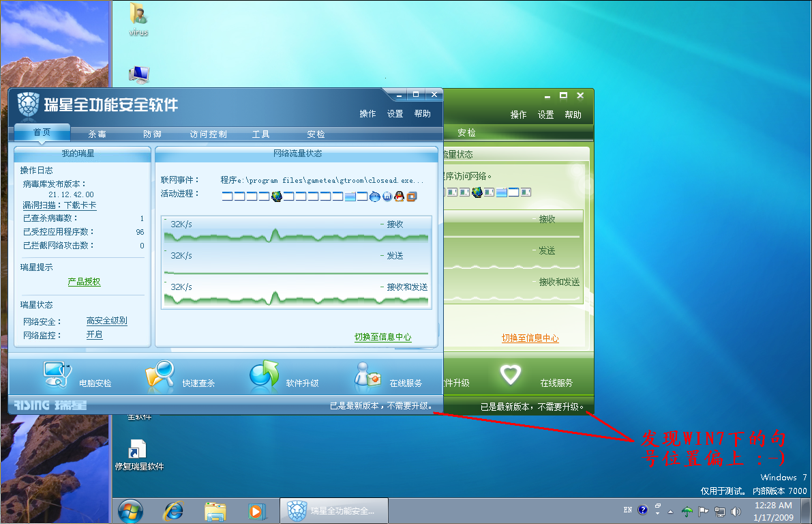Click 开启 network monitor link
812x524 pixels.
(94, 334)
